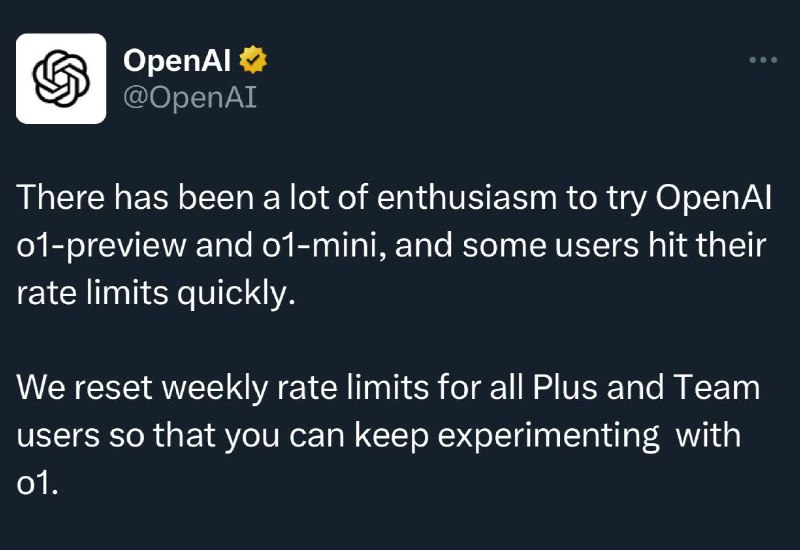Click the phrase "users so that you"
This screenshot has height=550, width=800.
(x=148, y=435)
